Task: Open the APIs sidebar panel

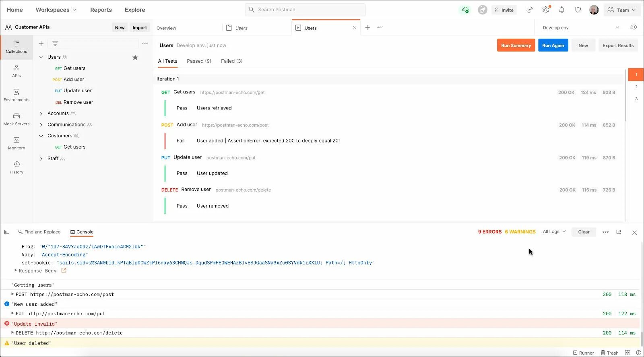Action: (x=17, y=71)
